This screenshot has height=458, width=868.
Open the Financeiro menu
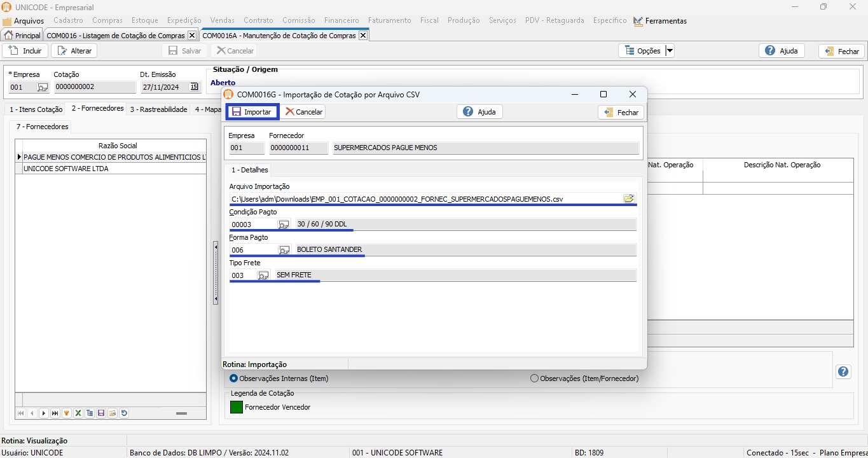(341, 20)
